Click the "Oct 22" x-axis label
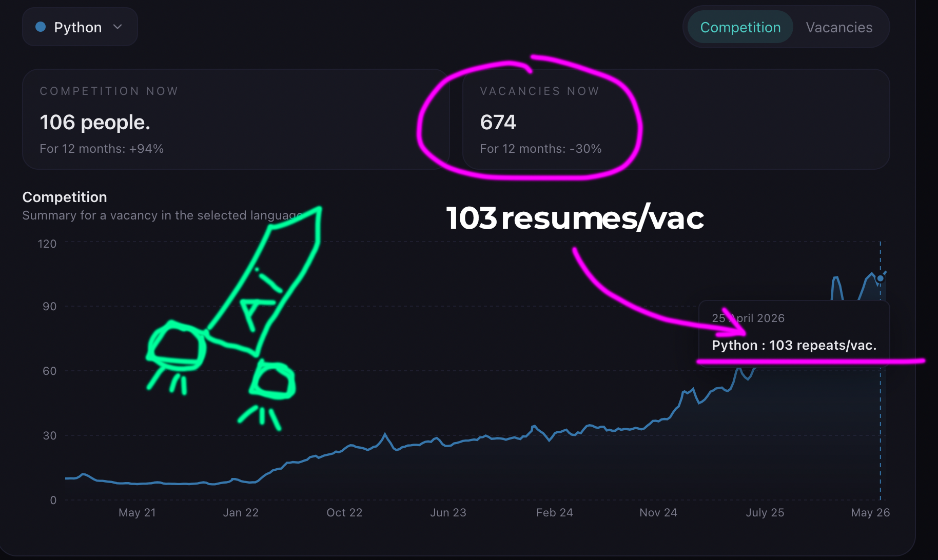Viewport: 938px width, 560px height. (344, 512)
